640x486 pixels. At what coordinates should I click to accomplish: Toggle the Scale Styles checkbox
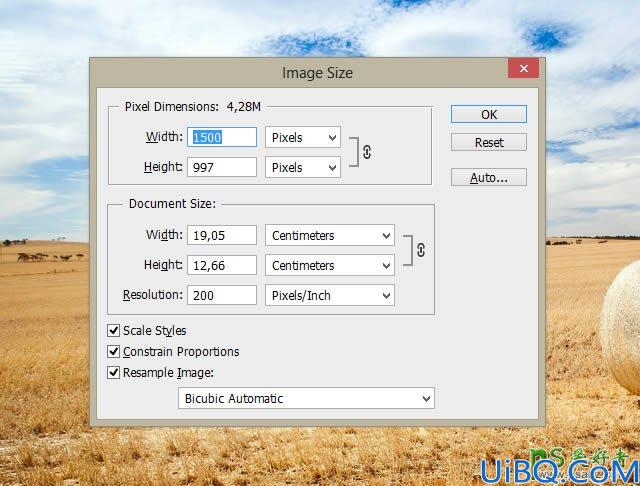113,331
